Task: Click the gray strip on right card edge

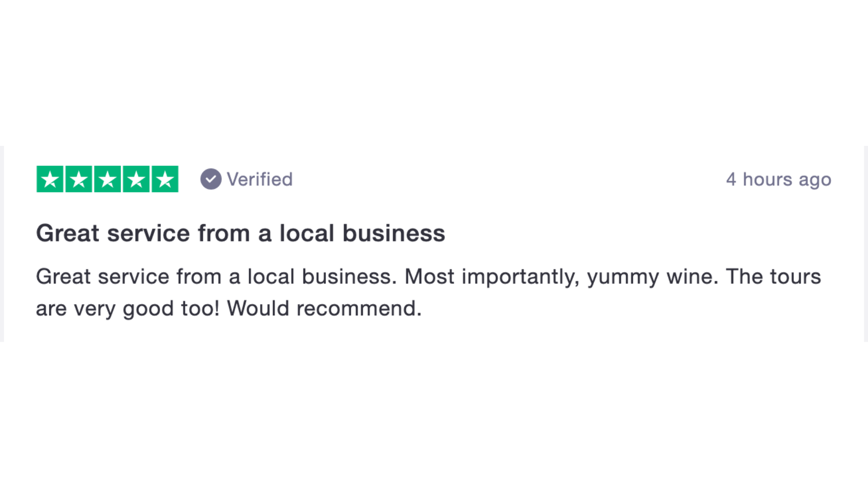Action: coord(866,244)
